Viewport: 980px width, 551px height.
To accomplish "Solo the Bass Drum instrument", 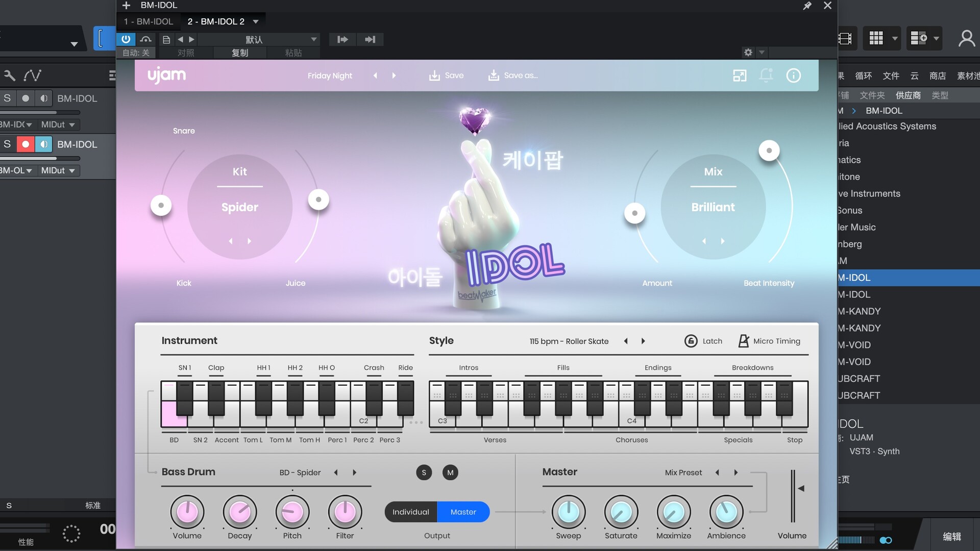I will (x=424, y=472).
